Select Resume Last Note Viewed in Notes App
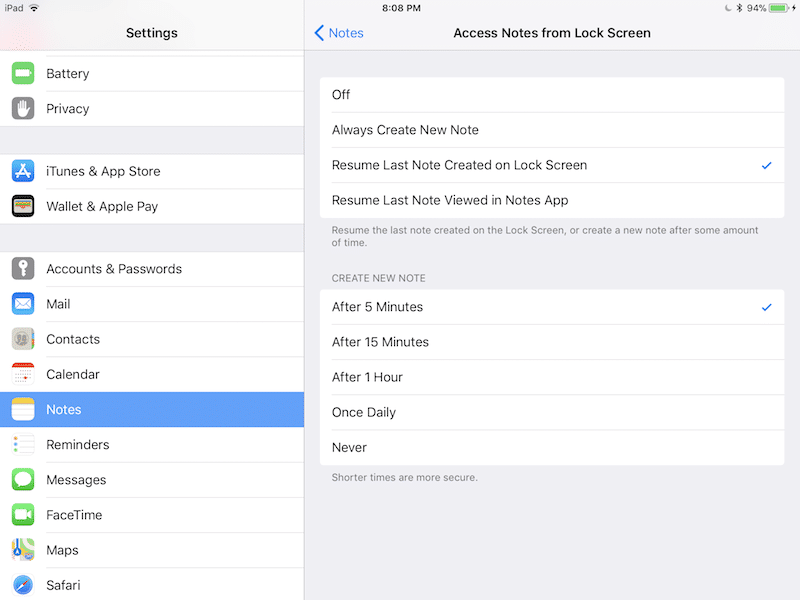800x600 pixels. (552, 200)
